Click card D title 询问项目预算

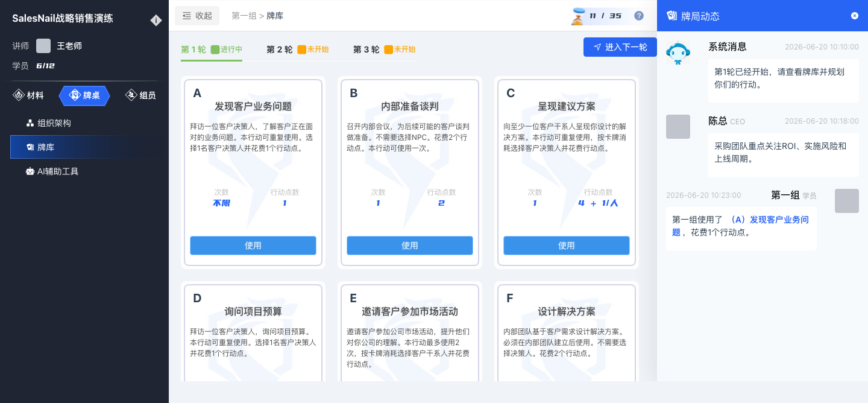pyautogui.click(x=253, y=312)
